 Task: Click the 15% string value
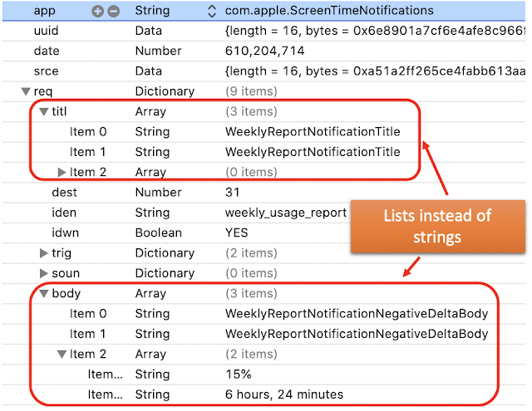point(239,374)
